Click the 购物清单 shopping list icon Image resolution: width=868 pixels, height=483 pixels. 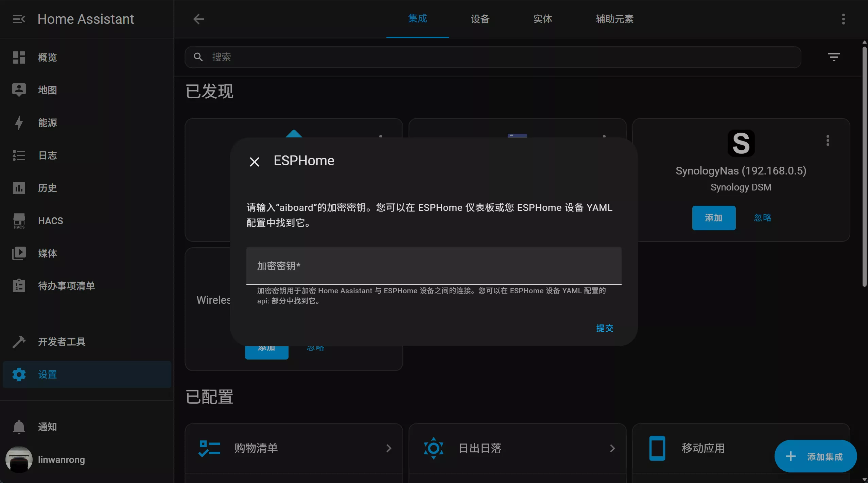pyautogui.click(x=209, y=448)
